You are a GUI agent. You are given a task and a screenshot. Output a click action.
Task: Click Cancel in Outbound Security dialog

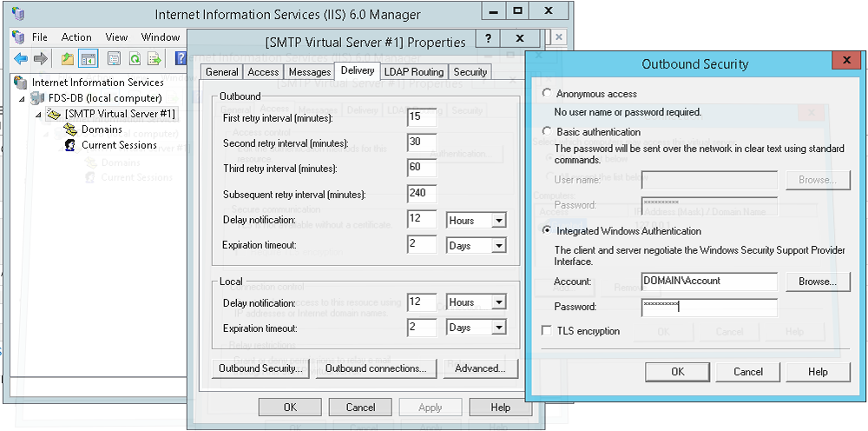pos(748,372)
